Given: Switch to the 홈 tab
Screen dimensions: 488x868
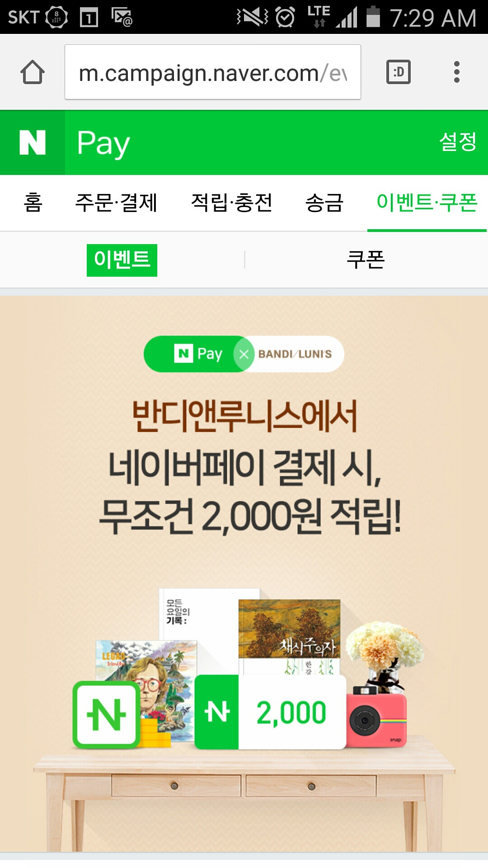Looking at the screenshot, I should pyautogui.click(x=33, y=203).
